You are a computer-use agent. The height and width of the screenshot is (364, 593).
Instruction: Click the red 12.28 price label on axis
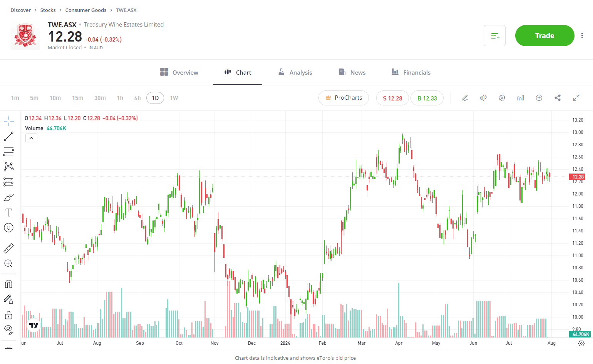click(x=578, y=177)
